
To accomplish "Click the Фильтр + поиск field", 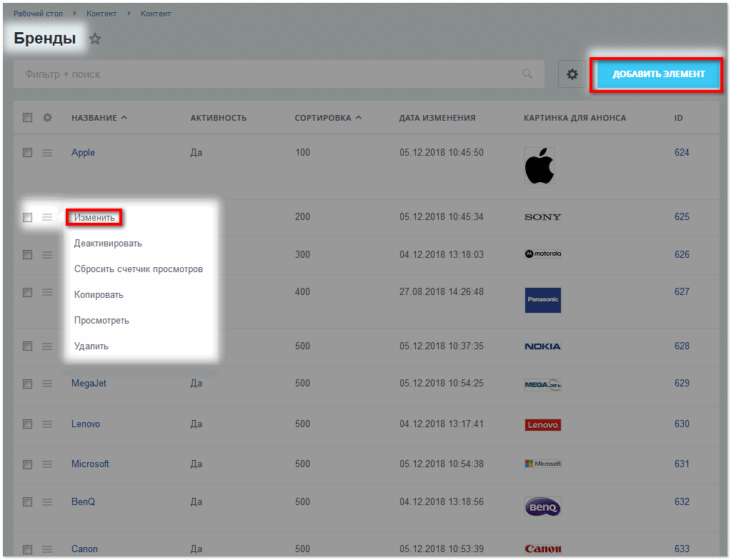I will 279,74.
